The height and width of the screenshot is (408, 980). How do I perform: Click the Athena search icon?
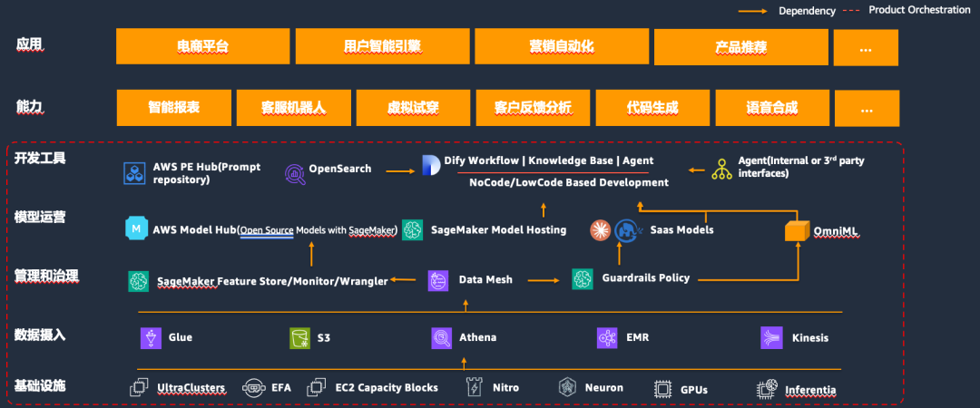[442, 338]
